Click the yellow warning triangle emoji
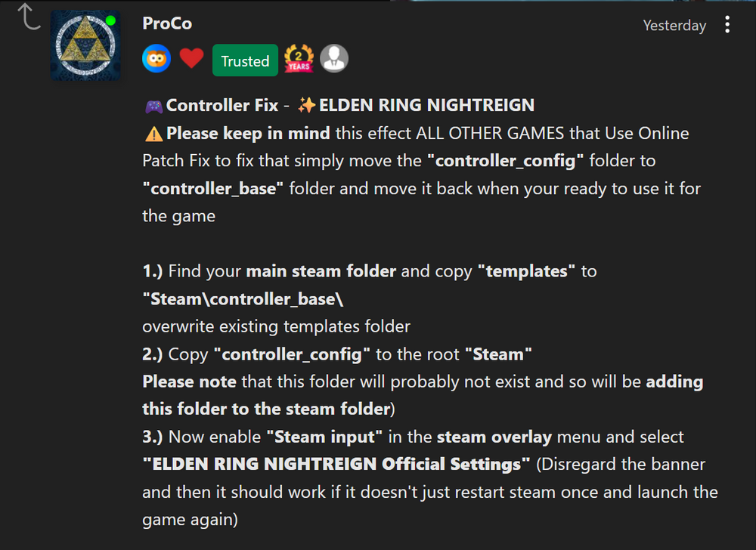 point(153,134)
